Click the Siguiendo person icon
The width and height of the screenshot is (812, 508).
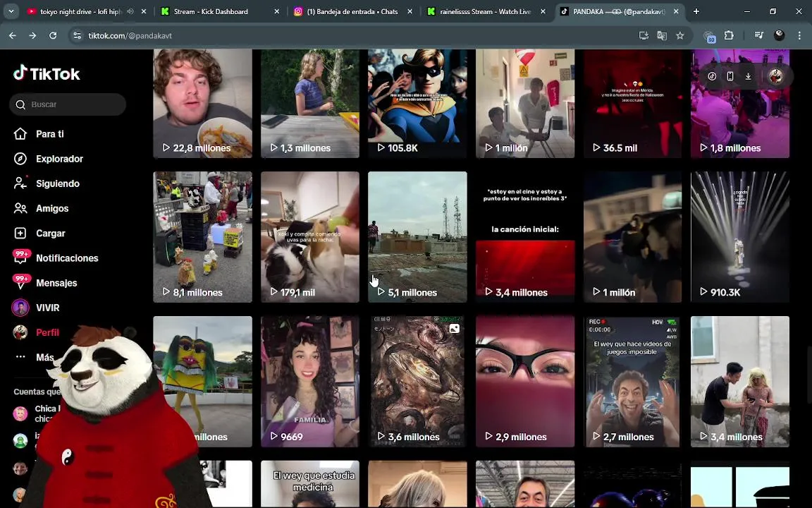(20, 183)
